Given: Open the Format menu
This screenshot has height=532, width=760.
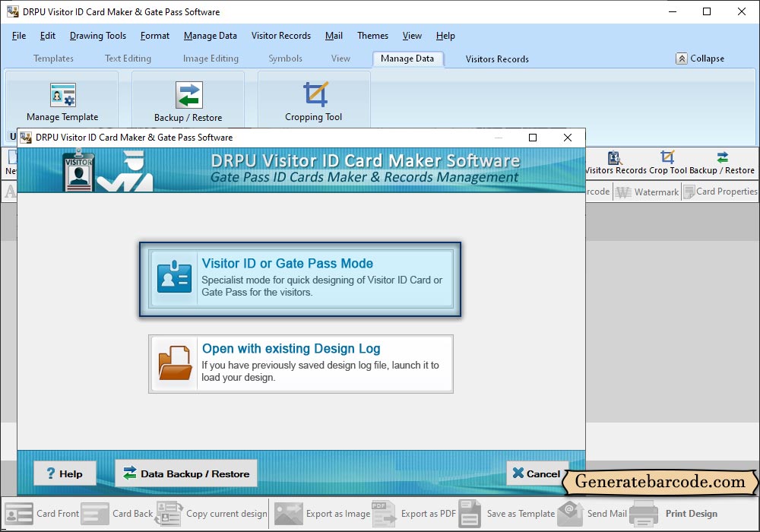Looking at the screenshot, I should 155,36.
